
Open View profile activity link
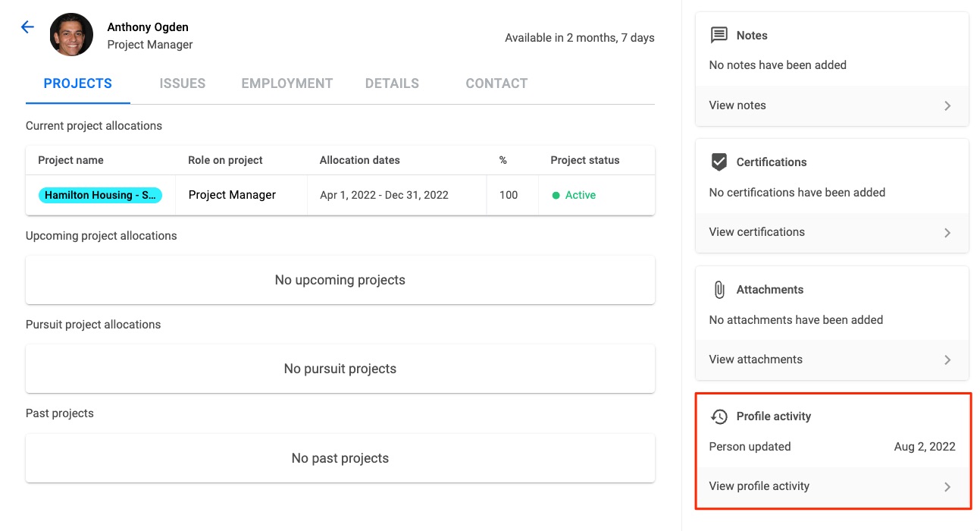(x=759, y=486)
